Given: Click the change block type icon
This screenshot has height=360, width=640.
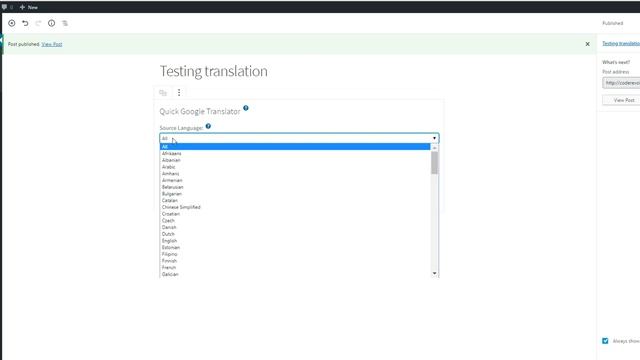Looking at the screenshot, I should tap(163, 93).
